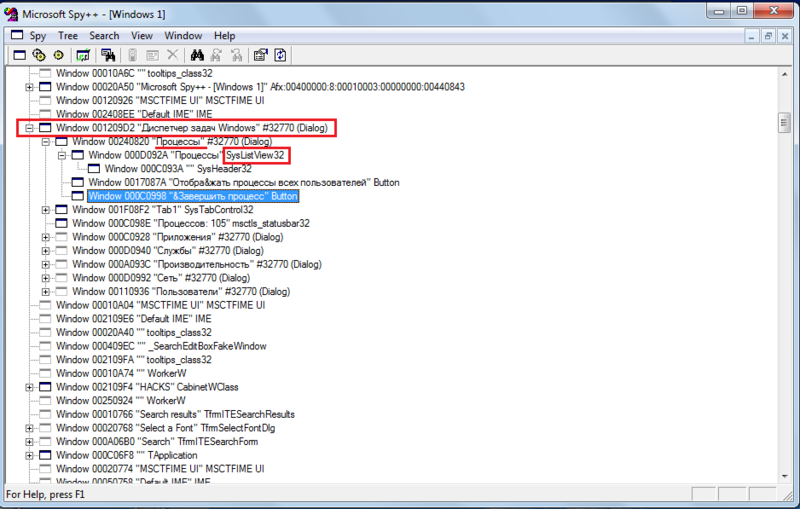Click the window icon of SysHeader32 row
This screenshot has width=800, height=509.
(x=94, y=169)
